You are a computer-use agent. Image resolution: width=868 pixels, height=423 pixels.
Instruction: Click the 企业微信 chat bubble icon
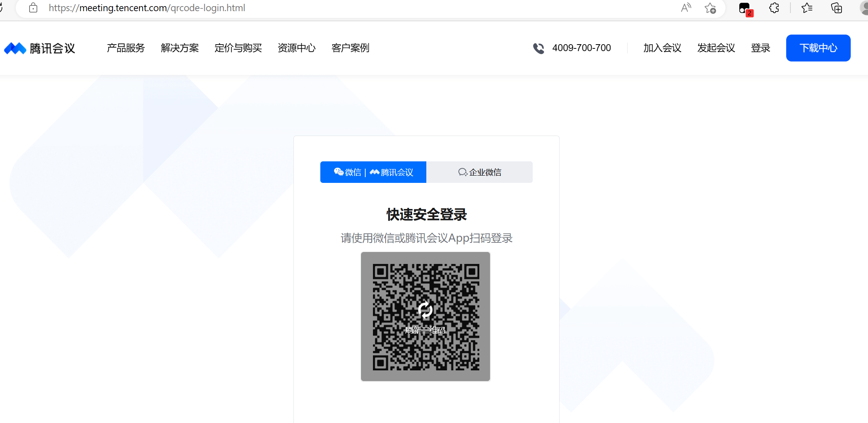462,172
